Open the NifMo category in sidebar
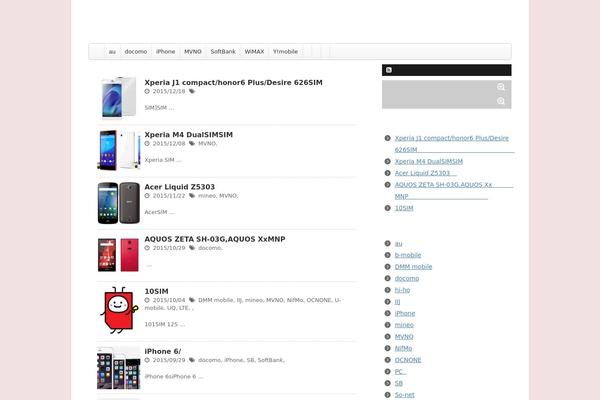600x400 pixels. [x=403, y=348]
